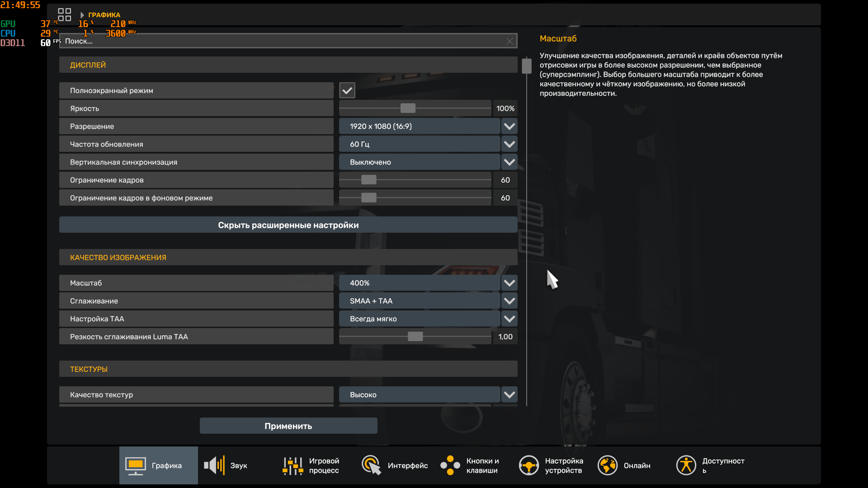
Task: Open Кнопки и клавиши icon
Action: 450,465
